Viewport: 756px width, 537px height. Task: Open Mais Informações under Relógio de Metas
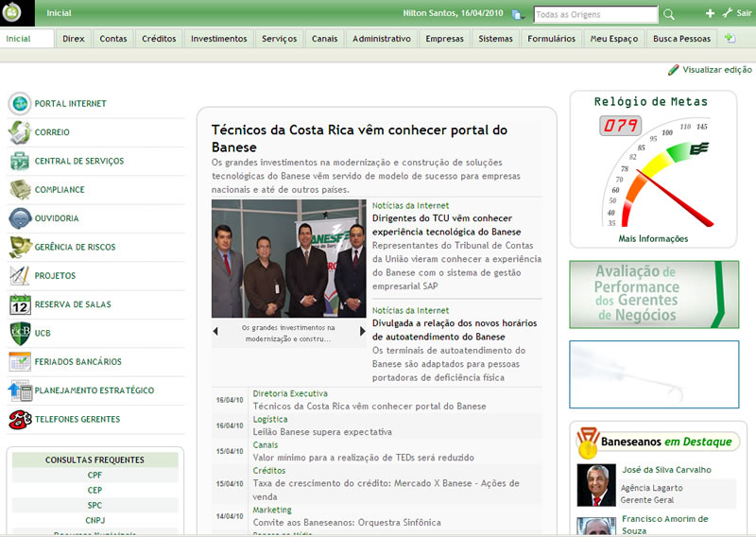pos(653,239)
